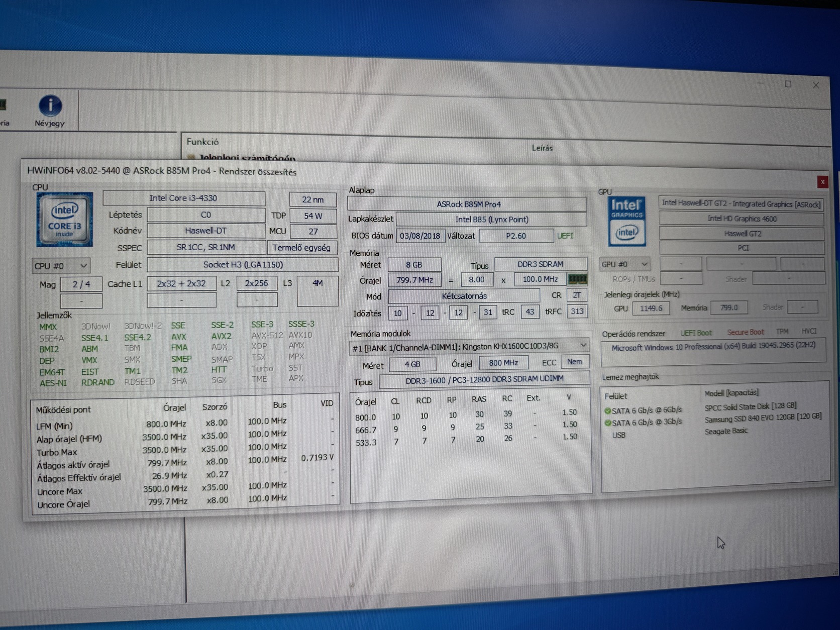
Task: Click the Intel HD Graphics 4600 field
Action: point(742,219)
